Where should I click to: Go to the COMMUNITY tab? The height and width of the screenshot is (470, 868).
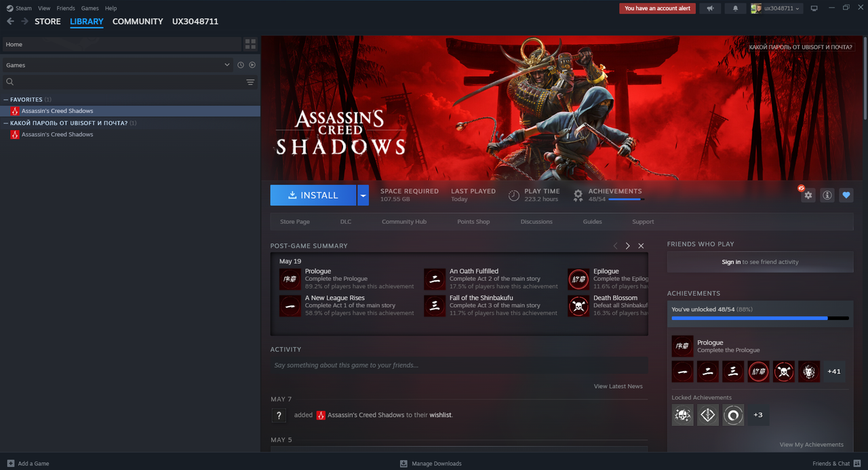tap(138, 22)
